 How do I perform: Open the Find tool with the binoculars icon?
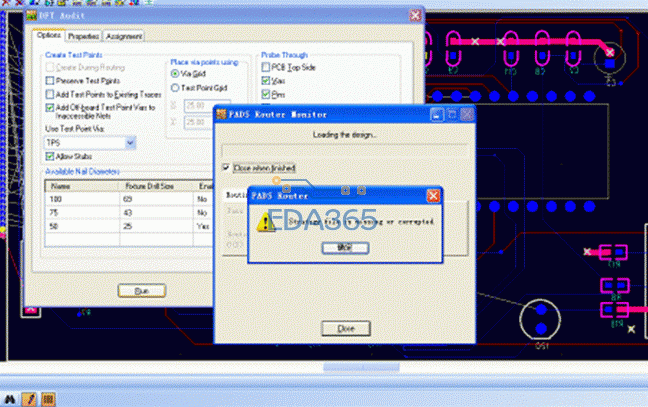point(10,399)
